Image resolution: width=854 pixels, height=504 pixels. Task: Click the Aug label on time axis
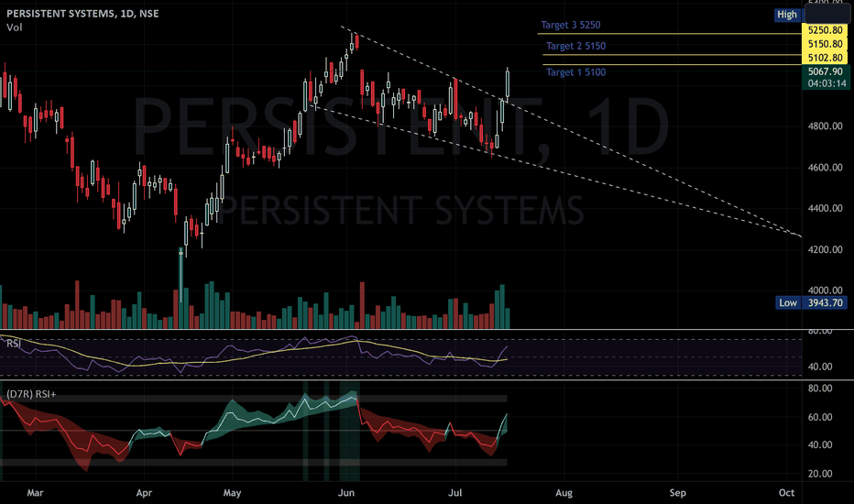[x=564, y=493]
